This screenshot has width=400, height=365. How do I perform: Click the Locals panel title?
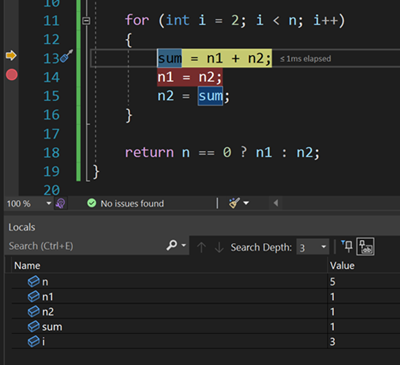(22, 227)
